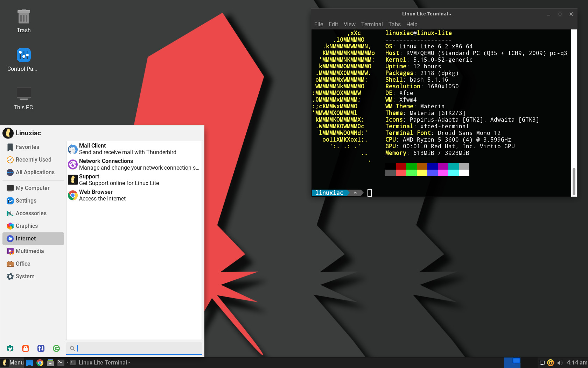588x368 pixels.
Task: Click the show desktop icon in taskbar
Action: tap(29, 363)
